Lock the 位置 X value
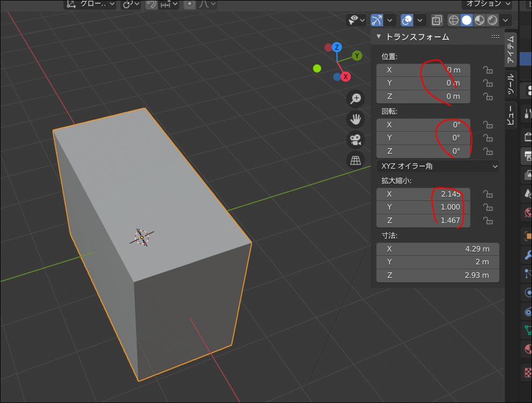This screenshot has height=403, width=532. point(488,70)
